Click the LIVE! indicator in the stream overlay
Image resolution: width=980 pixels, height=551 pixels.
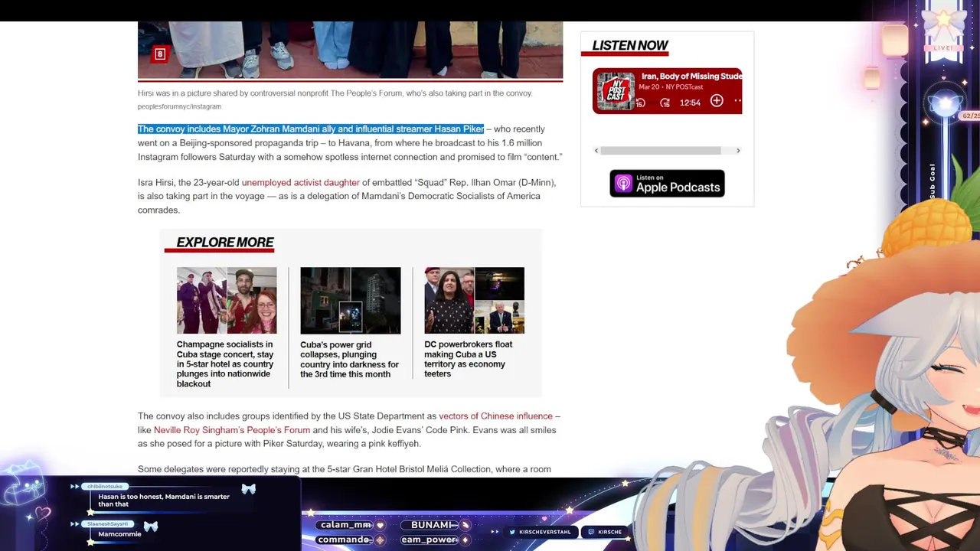943,47
